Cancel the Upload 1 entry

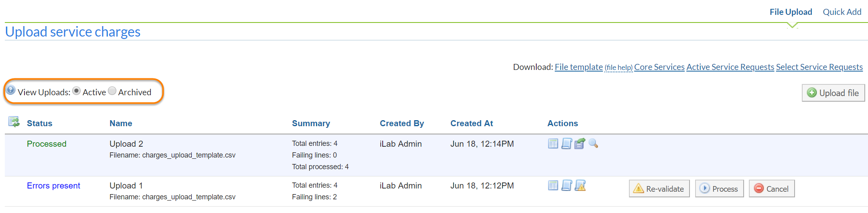coord(771,188)
